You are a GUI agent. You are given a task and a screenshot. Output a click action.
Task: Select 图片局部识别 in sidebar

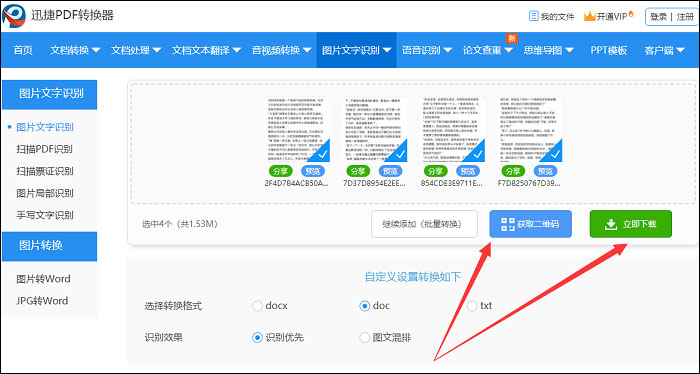coord(45,193)
